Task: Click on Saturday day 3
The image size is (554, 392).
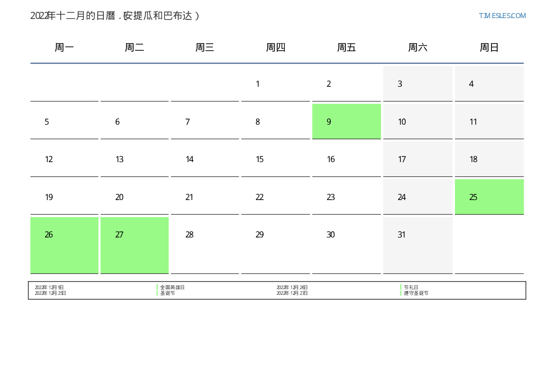Action: click(x=418, y=84)
